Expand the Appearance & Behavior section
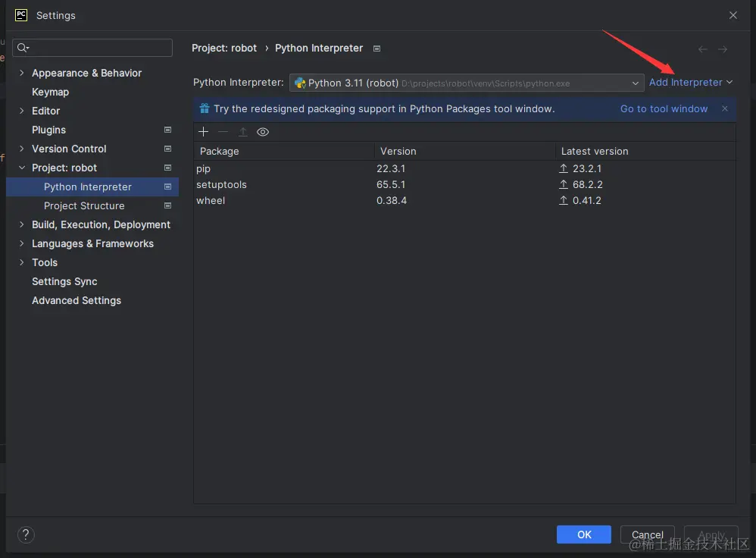The width and height of the screenshot is (756, 558). pyautogui.click(x=21, y=73)
